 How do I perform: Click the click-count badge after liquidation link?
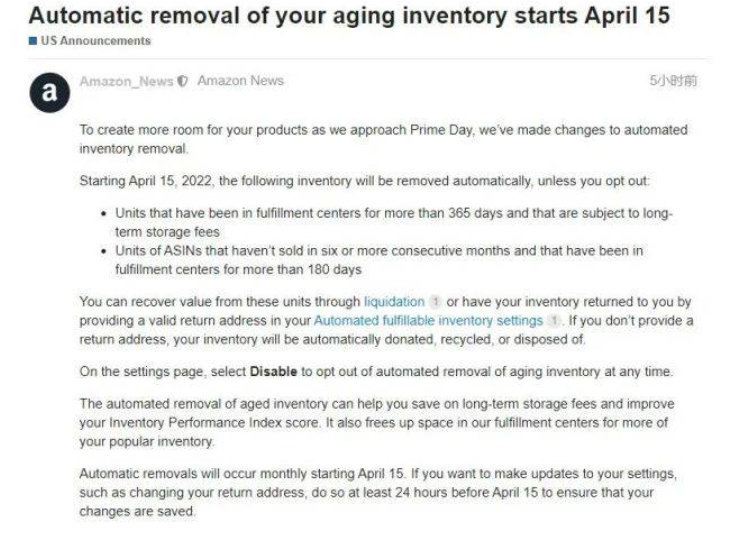(436, 301)
